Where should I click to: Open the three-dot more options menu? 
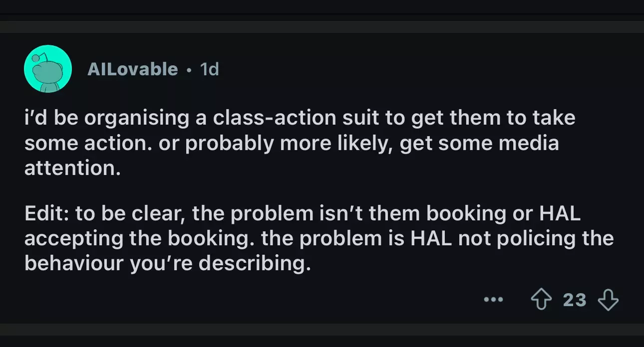[x=493, y=300]
